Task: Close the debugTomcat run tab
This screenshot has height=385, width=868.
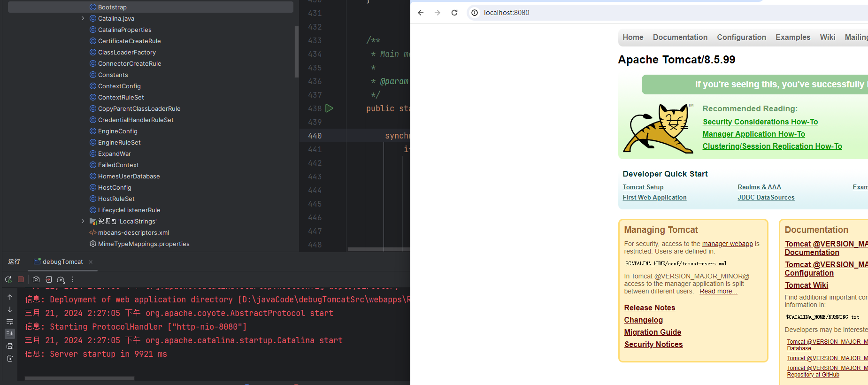Action: pyautogui.click(x=91, y=262)
